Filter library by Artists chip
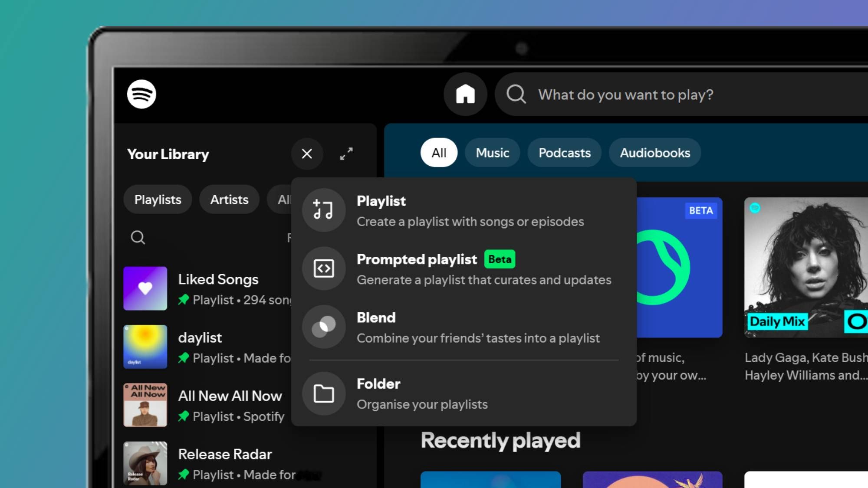The height and width of the screenshot is (488, 868). 229,200
